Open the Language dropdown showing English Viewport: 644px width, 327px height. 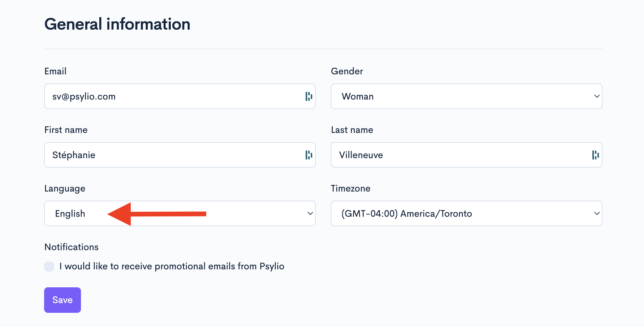pos(180,214)
